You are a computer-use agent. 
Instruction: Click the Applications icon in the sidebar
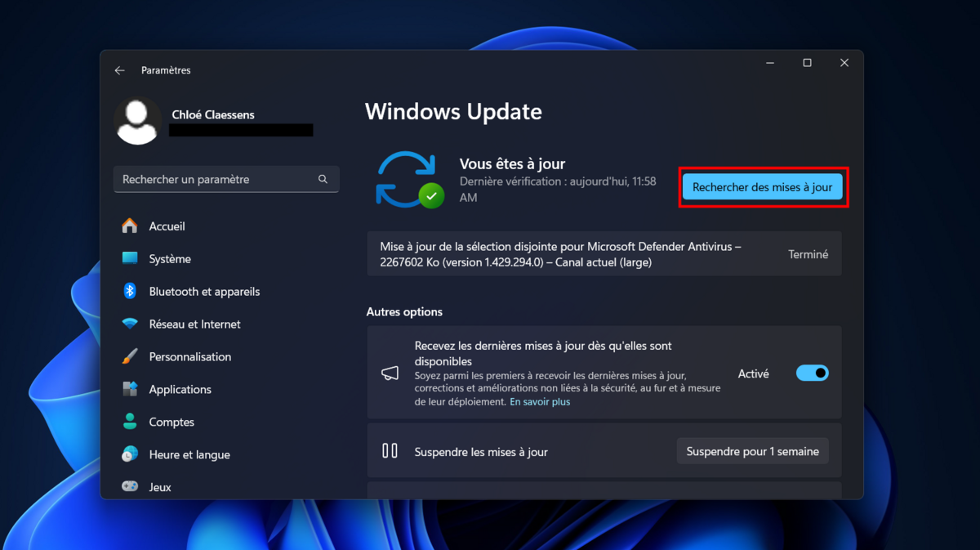[130, 390]
